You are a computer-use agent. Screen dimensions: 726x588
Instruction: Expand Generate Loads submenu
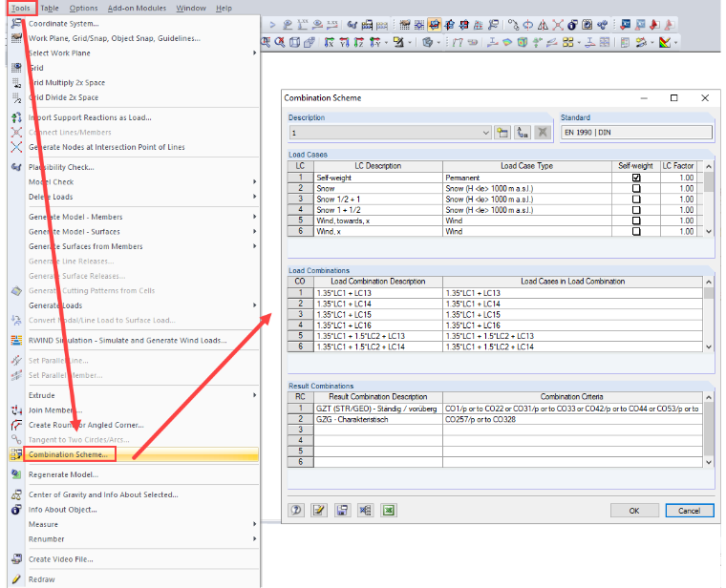pyautogui.click(x=254, y=305)
